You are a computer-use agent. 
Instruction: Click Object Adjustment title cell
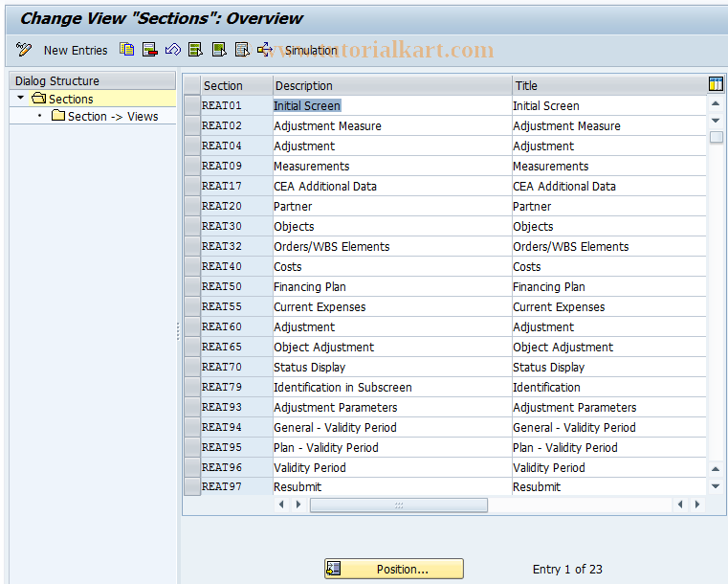pyautogui.click(x=609, y=348)
